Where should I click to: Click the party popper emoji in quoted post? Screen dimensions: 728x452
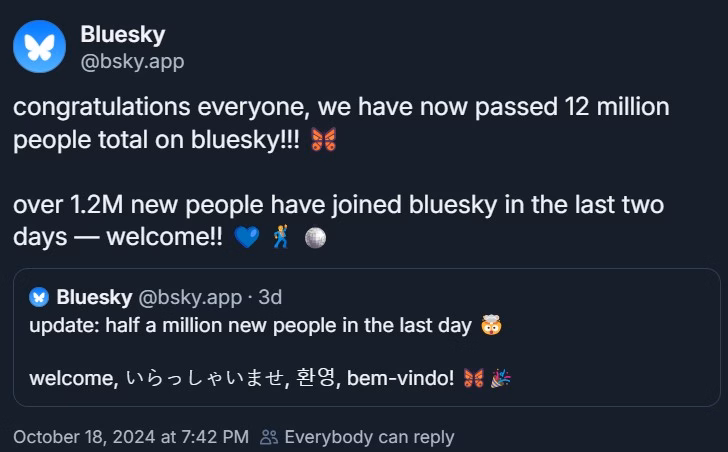[501, 378]
